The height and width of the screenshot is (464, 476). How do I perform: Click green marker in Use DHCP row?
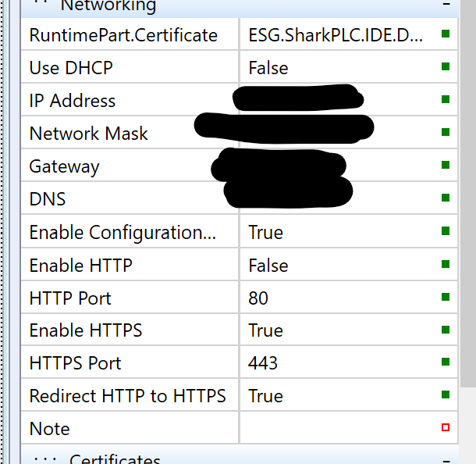click(x=446, y=67)
